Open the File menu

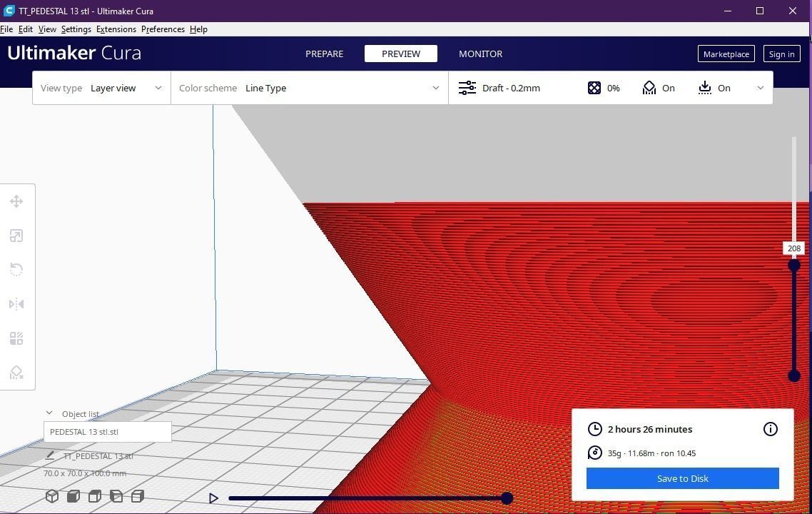[6, 29]
